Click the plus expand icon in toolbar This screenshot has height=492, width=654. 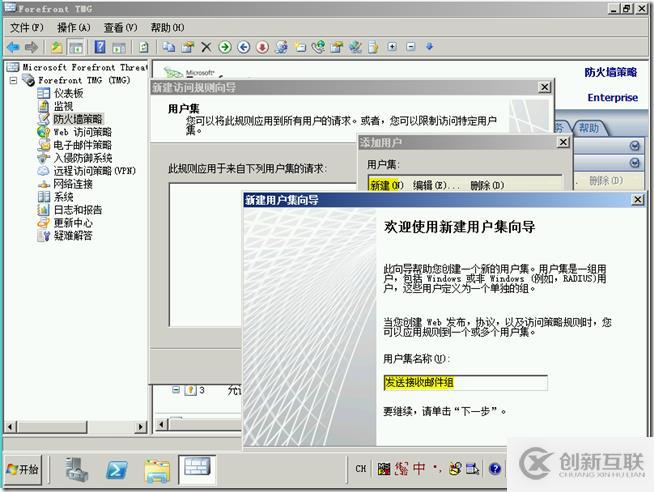392,46
